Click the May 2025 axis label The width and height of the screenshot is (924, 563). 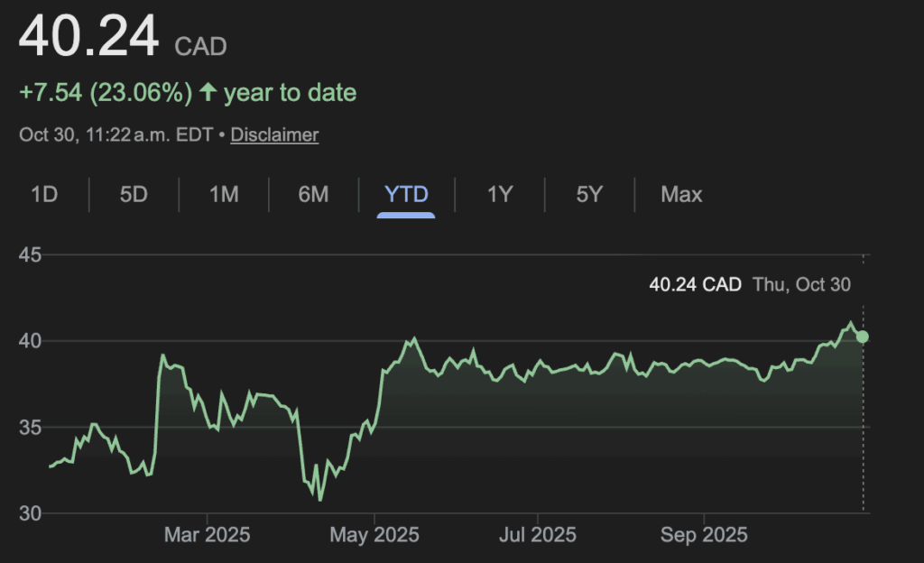point(374,535)
